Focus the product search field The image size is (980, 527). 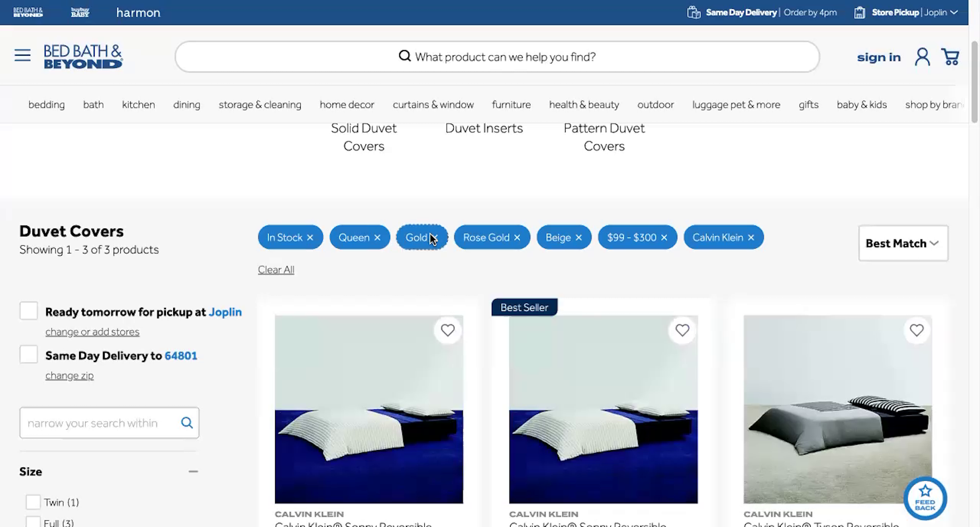tap(497, 56)
